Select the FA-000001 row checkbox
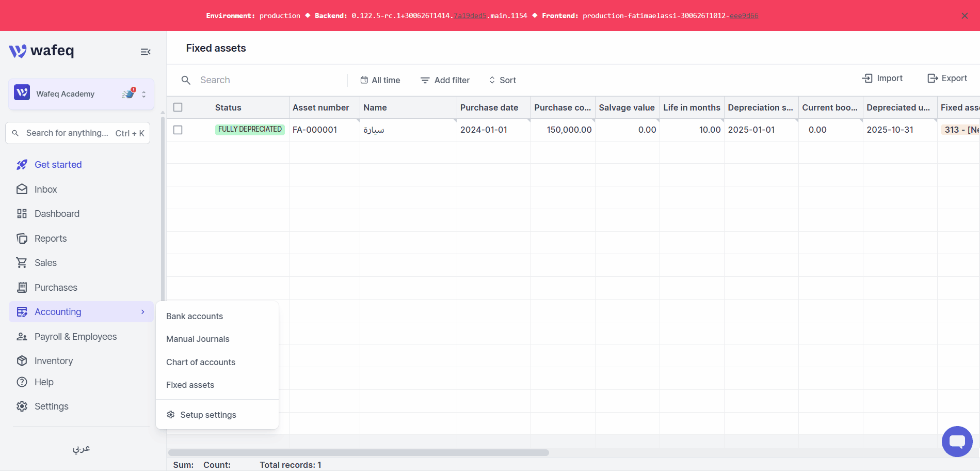Viewport: 980px width, 471px height. click(x=178, y=130)
